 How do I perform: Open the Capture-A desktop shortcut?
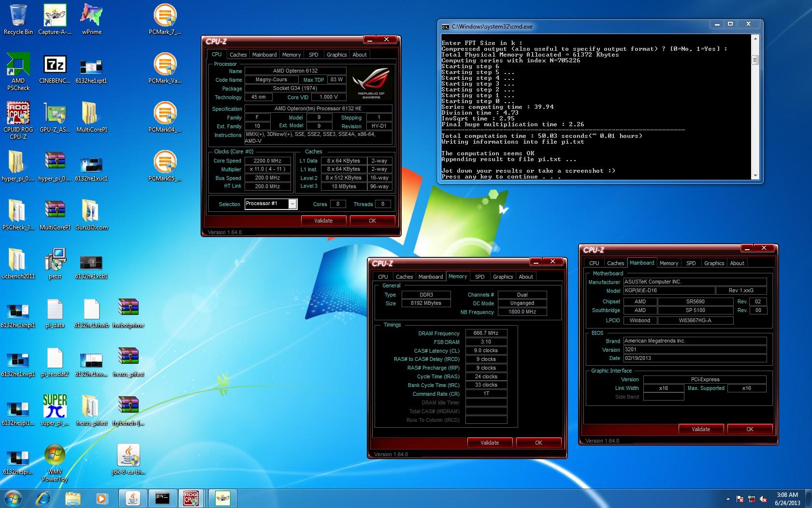pos(55,19)
